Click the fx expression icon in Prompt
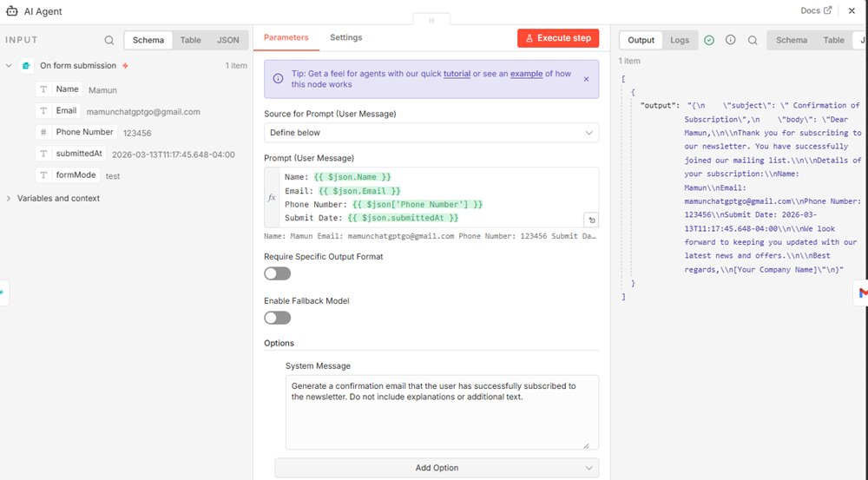This screenshot has height=480, width=868. 272,198
